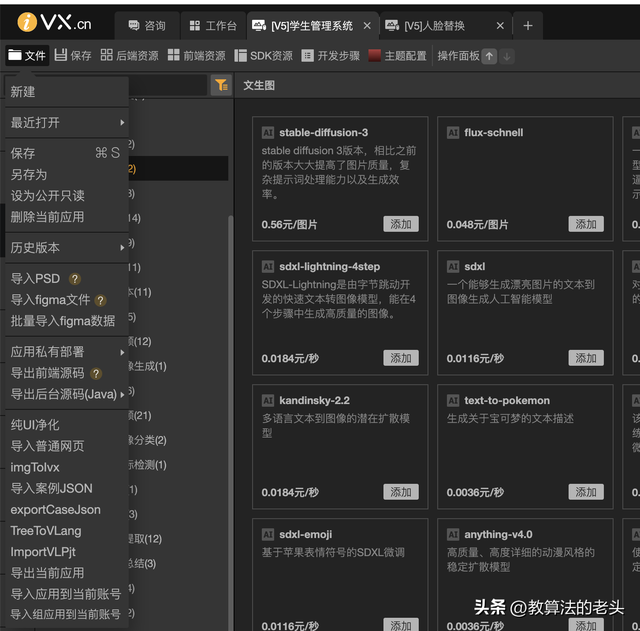Choose ImportVLPjt menu entry

[67, 552]
